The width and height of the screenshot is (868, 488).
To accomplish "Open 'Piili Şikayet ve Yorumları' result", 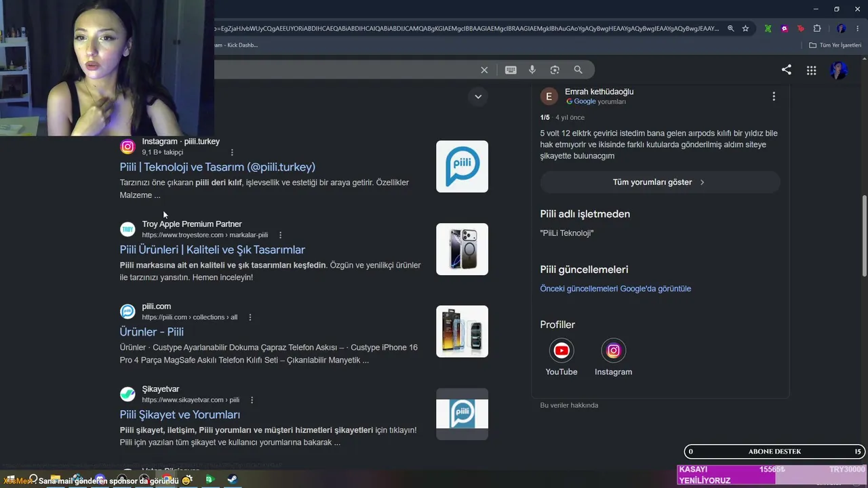I will tap(180, 415).
